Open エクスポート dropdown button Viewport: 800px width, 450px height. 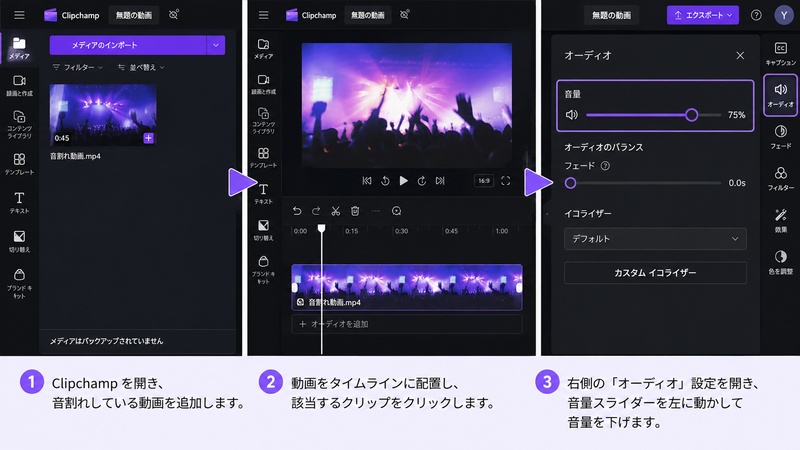point(703,15)
